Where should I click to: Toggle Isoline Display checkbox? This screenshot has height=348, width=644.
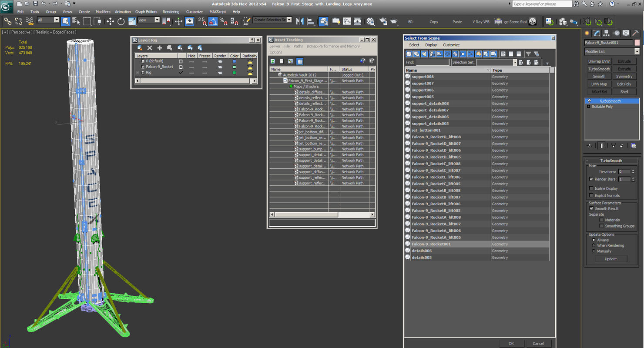click(x=591, y=188)
